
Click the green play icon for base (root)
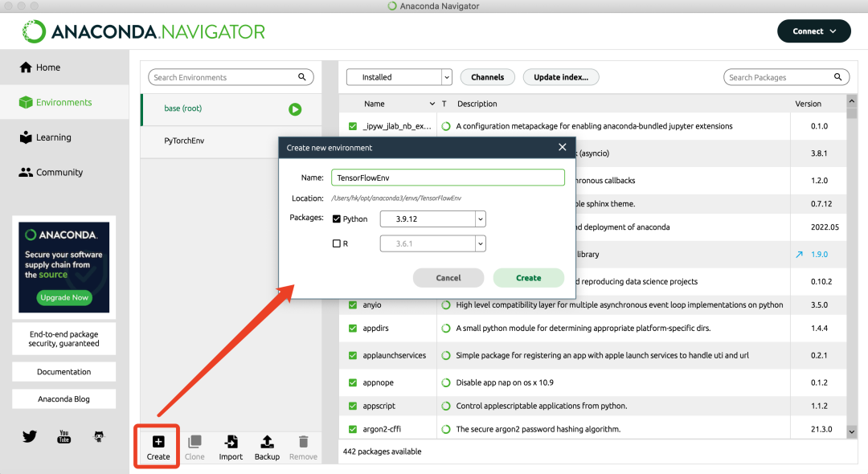coord(295,109)
